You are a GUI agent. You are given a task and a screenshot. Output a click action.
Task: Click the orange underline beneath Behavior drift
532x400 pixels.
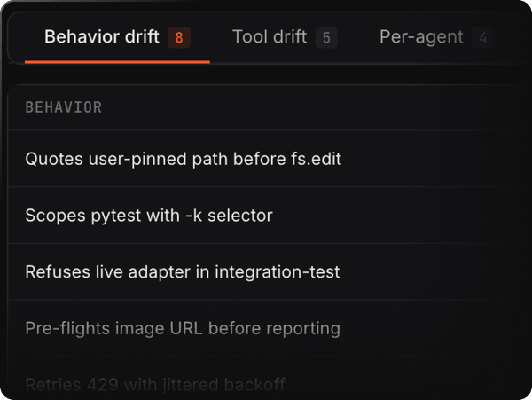coord(117,62)
